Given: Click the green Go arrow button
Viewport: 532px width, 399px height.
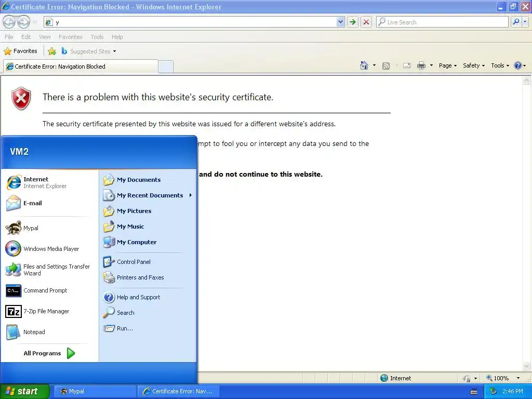Looking at the screenshot, I should [353, 22].
